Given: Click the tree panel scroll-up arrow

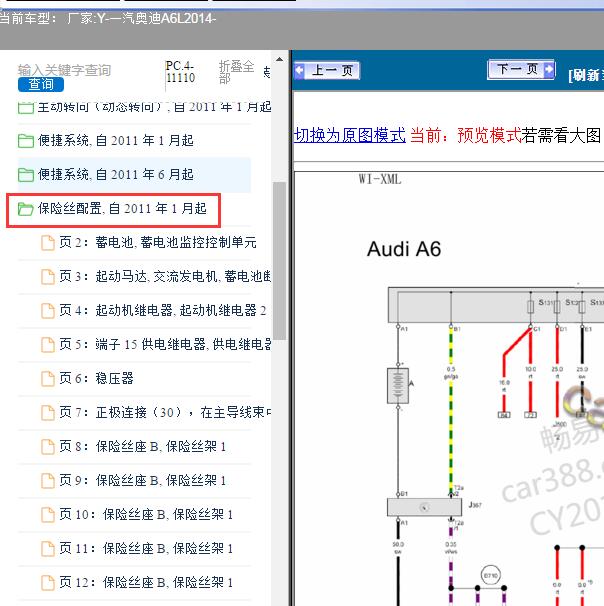Looking at the screenshot, I should (279, 60).
